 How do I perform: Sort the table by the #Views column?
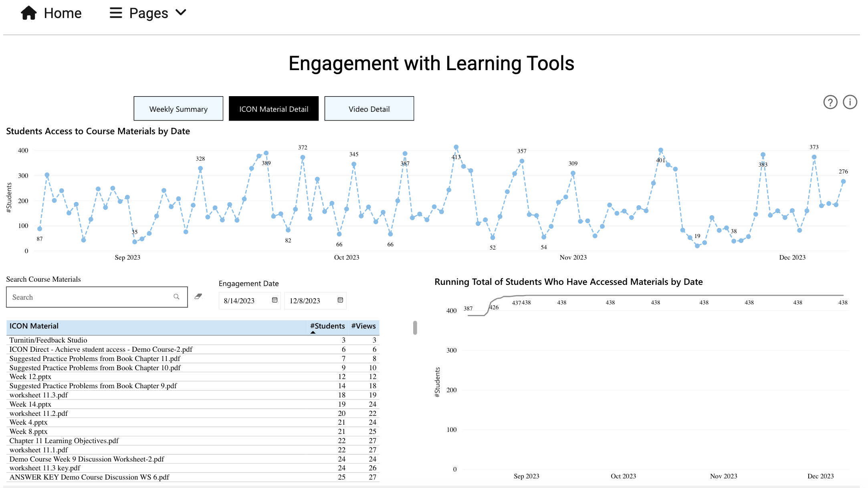tap(363, 326)
